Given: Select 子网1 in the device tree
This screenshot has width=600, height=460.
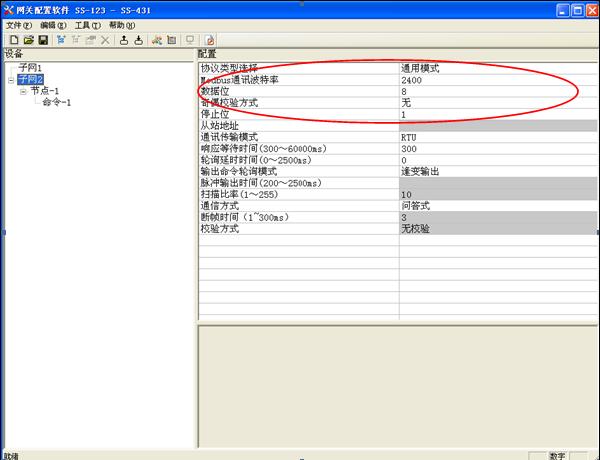Looking at the screenshot, I should 31,67.
